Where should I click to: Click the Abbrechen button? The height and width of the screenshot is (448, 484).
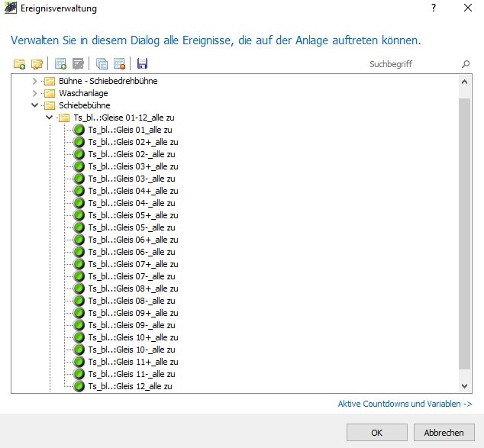click(x=444, y=433)
